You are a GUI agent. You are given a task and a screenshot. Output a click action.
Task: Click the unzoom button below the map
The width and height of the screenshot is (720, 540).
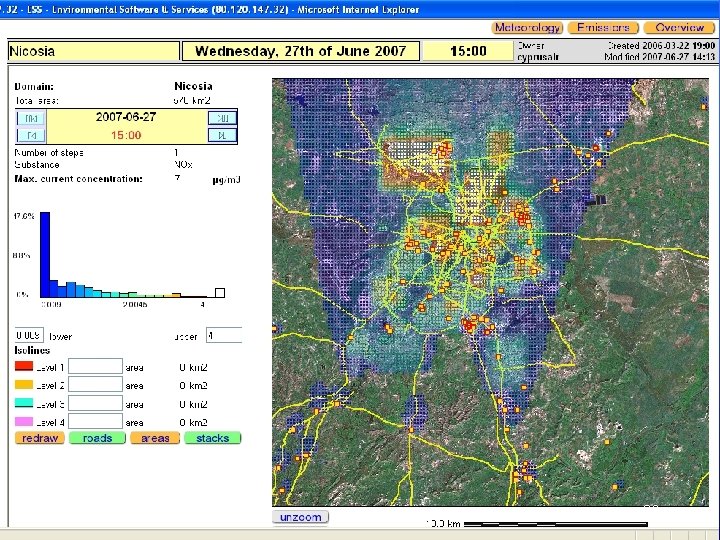(x=300, y=517)
